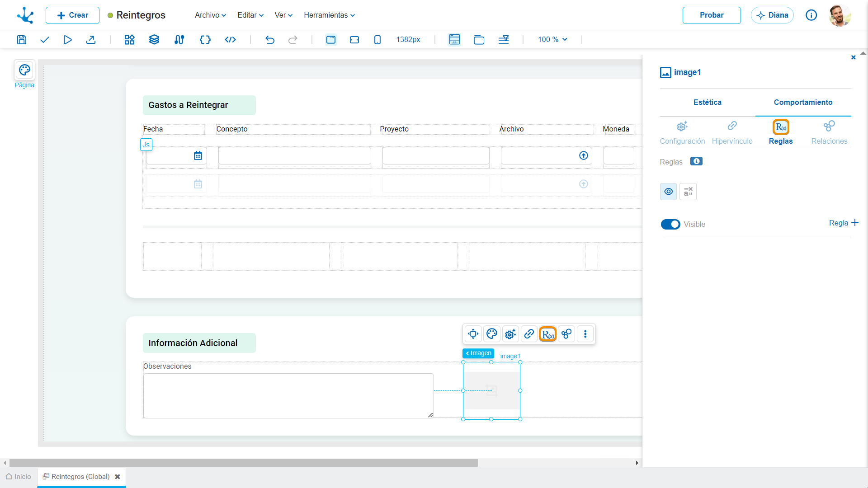868x488 pixels.
Task: Expand the Ver menu
Action: (x=283, y=15)
